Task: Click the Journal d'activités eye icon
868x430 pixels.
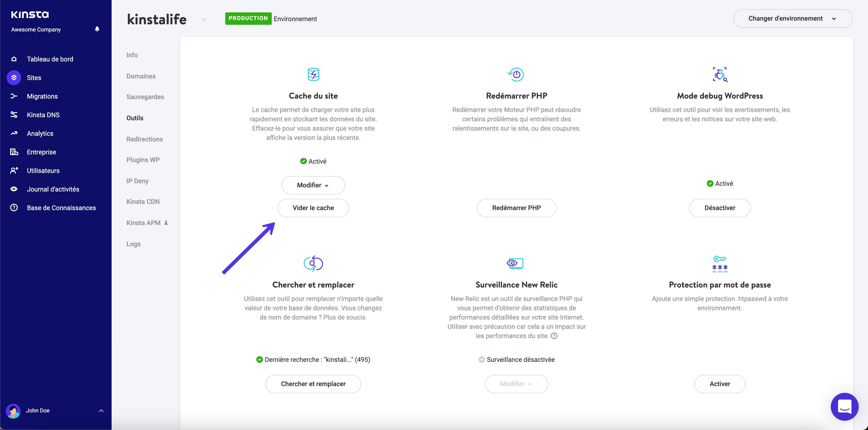Action: point(14,189)
